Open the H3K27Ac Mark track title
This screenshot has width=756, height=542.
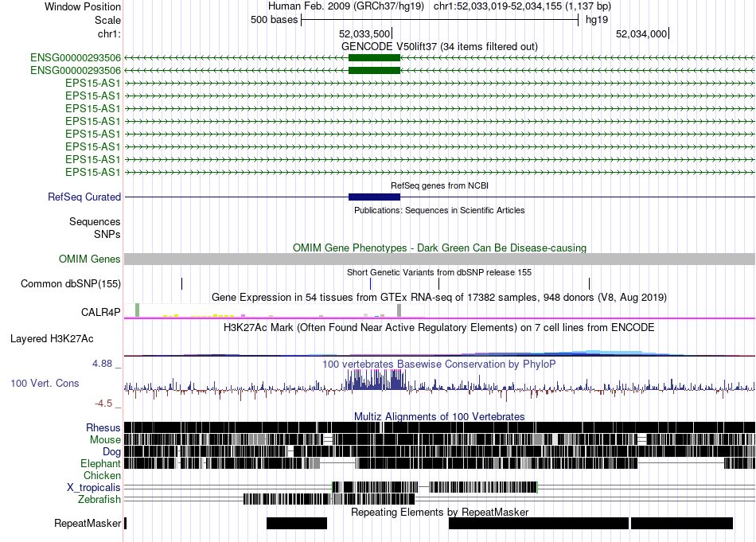pos(439,328)
